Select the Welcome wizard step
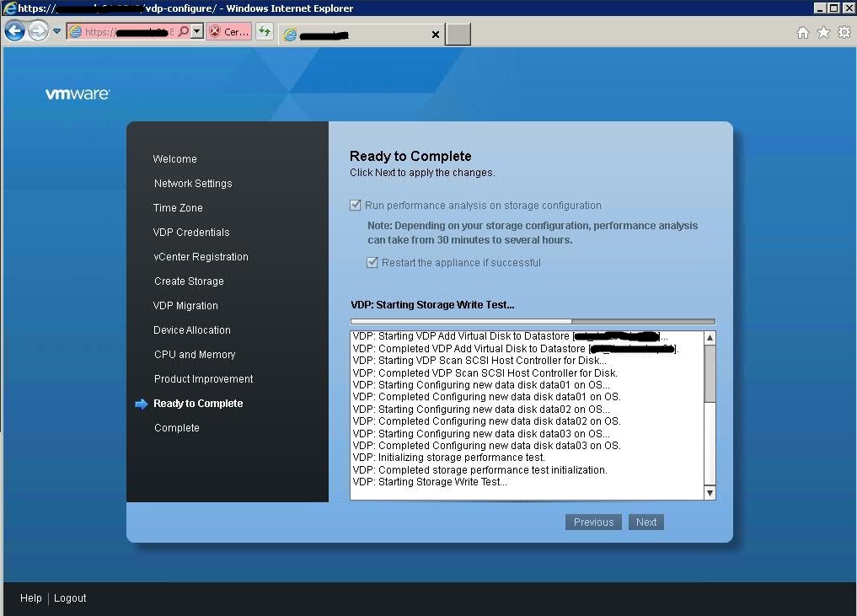 coord(175,159)
